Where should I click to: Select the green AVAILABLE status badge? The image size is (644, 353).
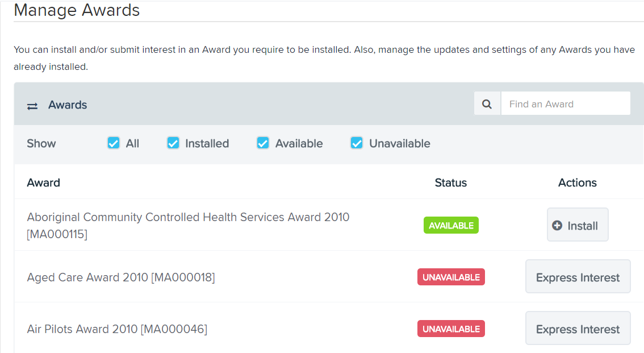point(451,225)
